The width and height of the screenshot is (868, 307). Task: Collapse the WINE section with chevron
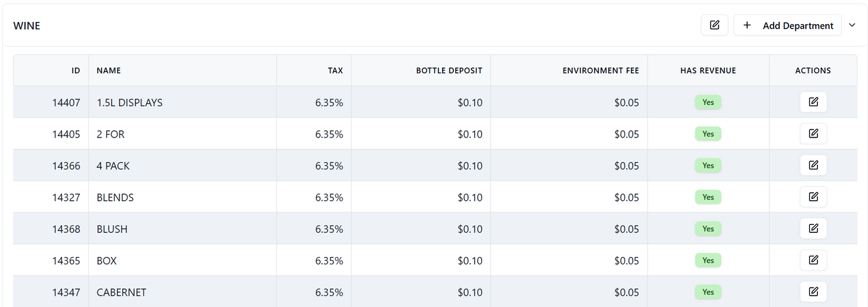(852, 25)
